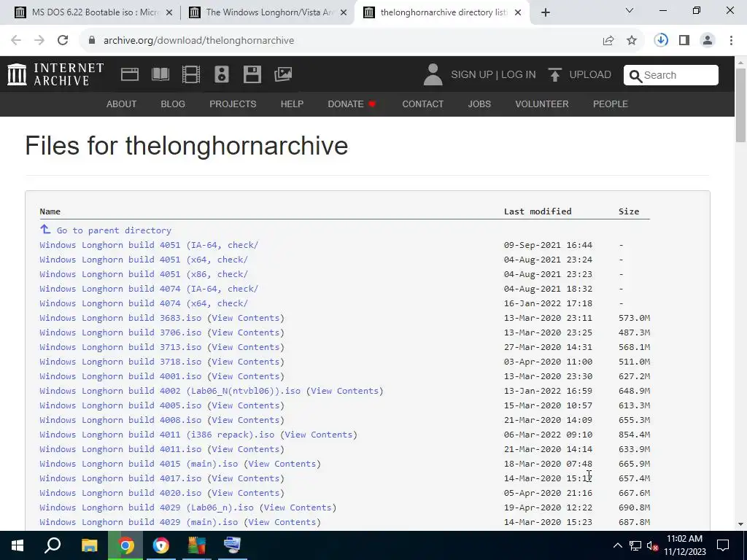Click the upload arrow icon
747x560 pixels.
pyautogui.click(x=554, y=75)
